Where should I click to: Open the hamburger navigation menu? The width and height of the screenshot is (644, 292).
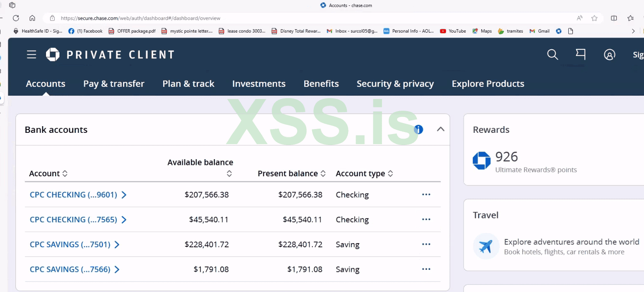pyautogui.click(x=31, y=55)
